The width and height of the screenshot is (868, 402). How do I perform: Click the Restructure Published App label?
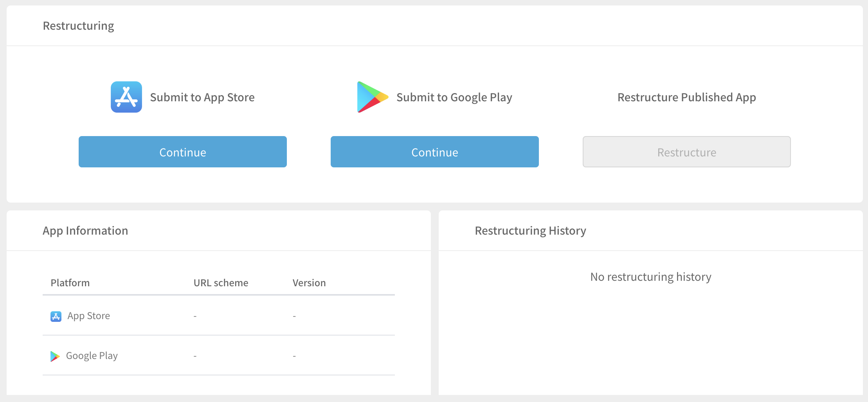click(686, 97)
